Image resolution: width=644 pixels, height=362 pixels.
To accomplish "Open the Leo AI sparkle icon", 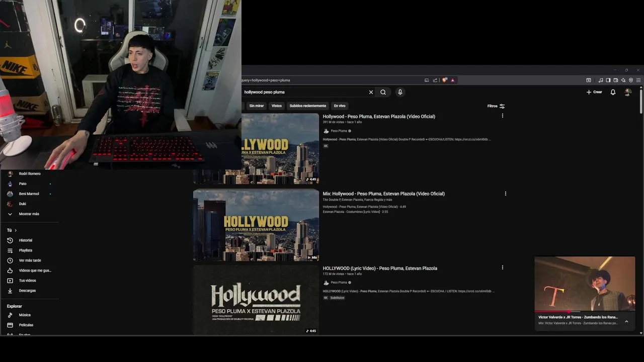I will tap(623, 80).
